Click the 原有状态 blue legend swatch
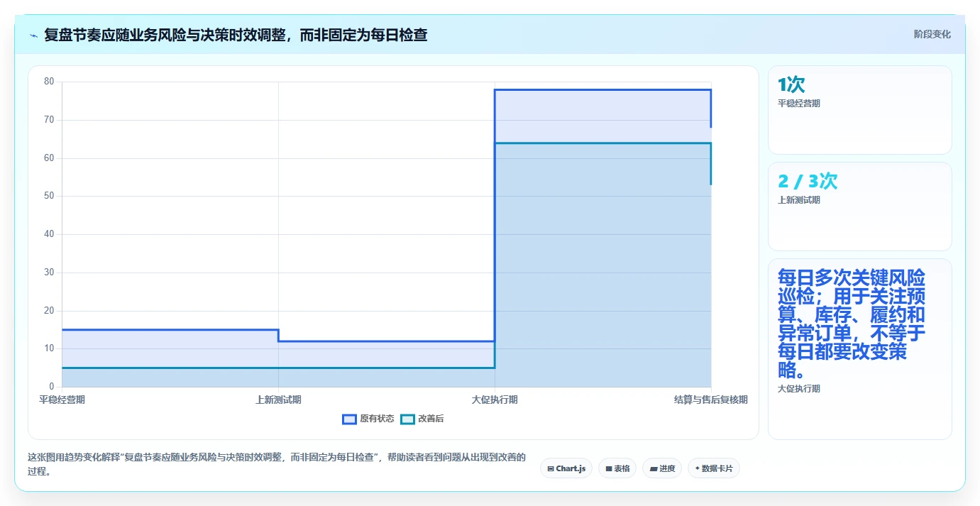 tap(349, 419)
